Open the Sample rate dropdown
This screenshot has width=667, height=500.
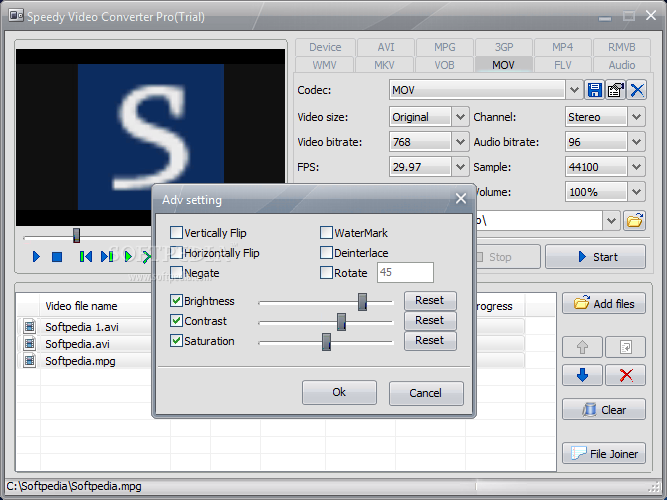pos(636,167)
